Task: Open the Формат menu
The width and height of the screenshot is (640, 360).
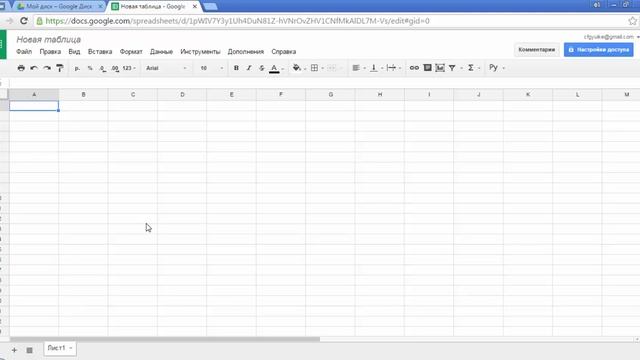Action: point(131,52)
